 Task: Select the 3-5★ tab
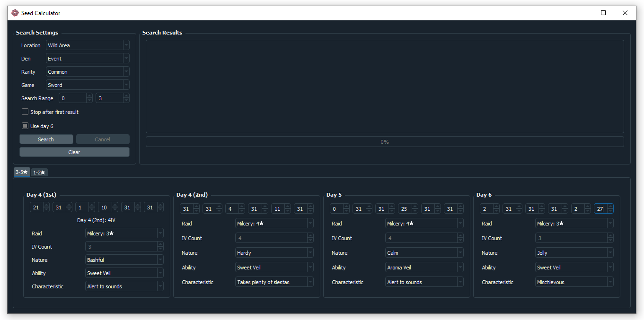pyautogui.click(x=22, y=173)
